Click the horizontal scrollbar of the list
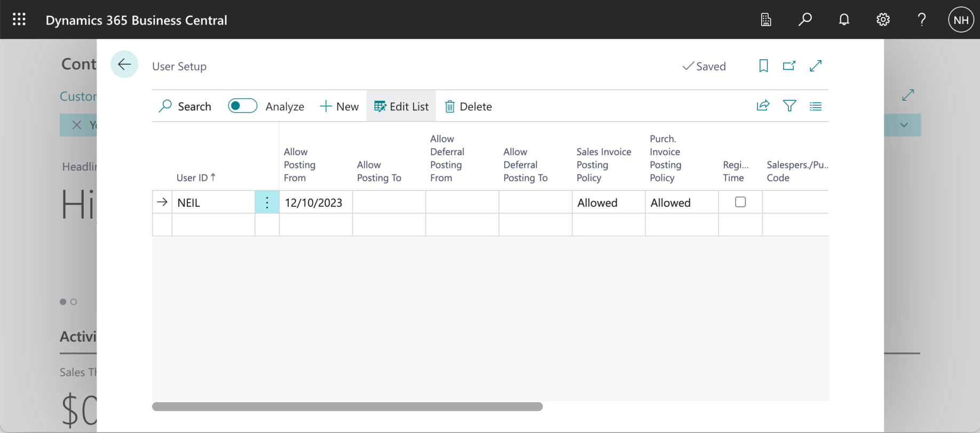This screenshot has width=980, height=433. (x=347, y=406)
